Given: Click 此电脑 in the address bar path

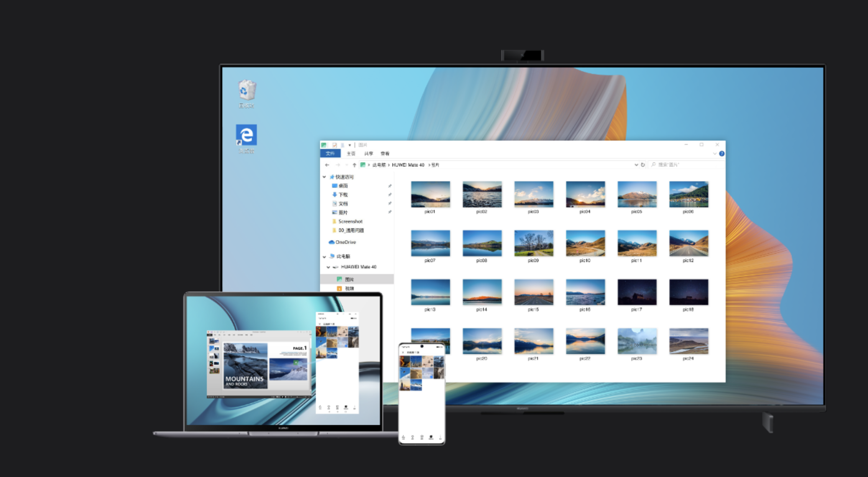Looking at the screenshot, I should (379, 165).
